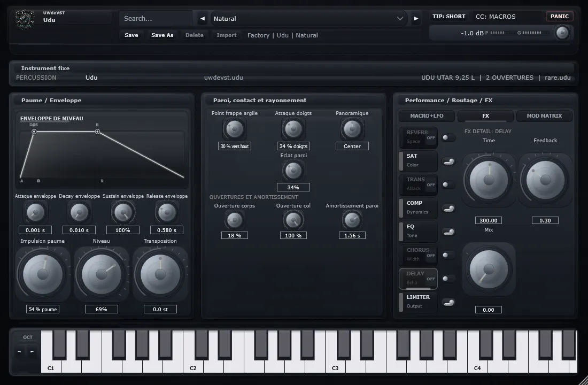
Task: Select the DELAY Echo effect slot
Action: [418, 278]
